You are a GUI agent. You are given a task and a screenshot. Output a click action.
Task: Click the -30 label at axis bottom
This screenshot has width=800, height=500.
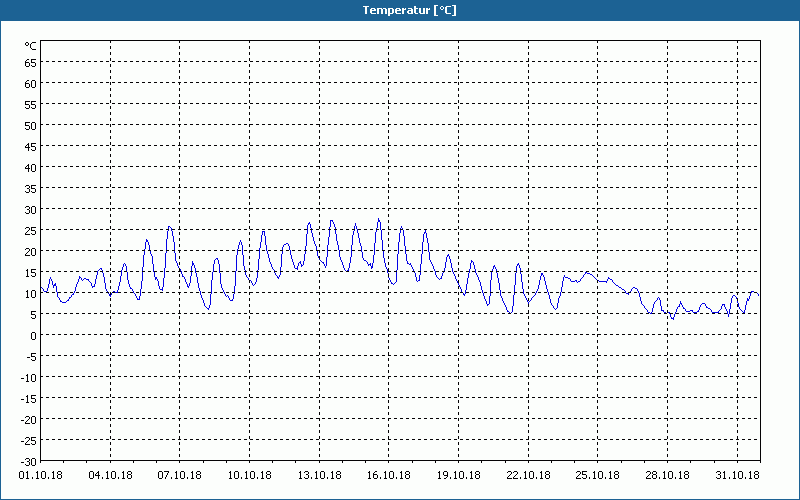pyautogui.click(x=29, y=461)
